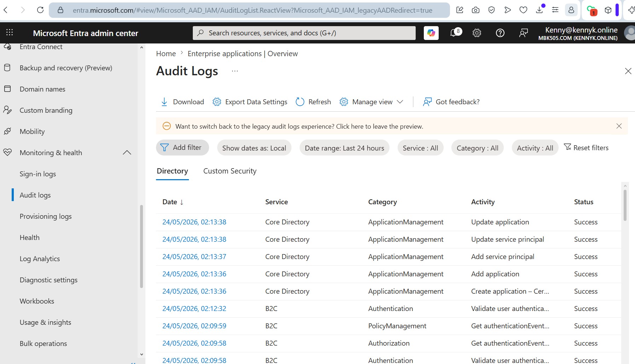The image size is (635, 364).
Task: Click the browser snapshot camera icon
Action: [x=475, y=10]
